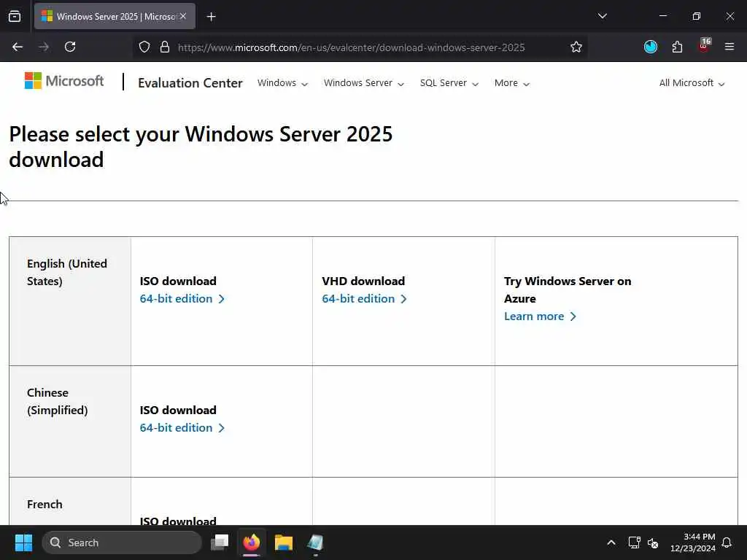747x560 pixels.
Task: Select the Windows Server 2025 browser tab
Action: pyautogui.click(x=115, y=16)
